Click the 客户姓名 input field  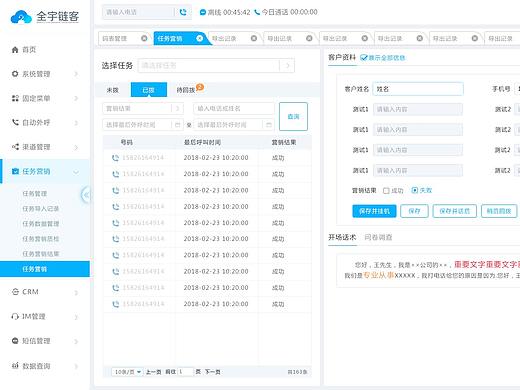tap(418, 89)
